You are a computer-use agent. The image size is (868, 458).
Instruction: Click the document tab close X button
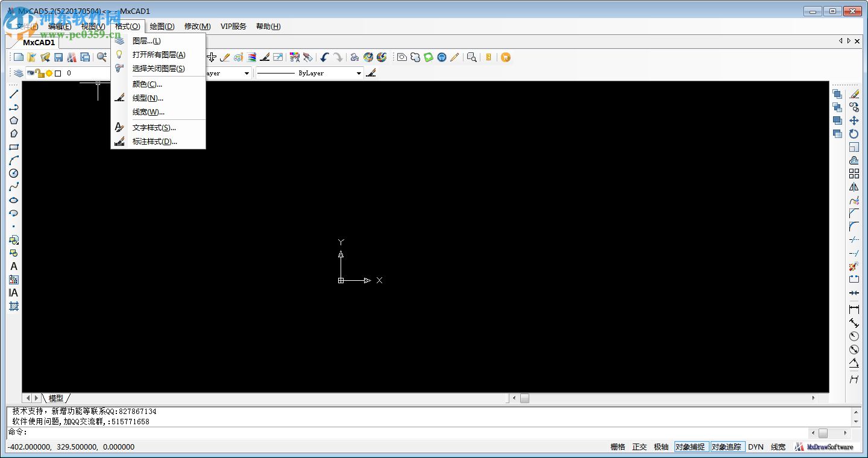[x=857, y=41]
